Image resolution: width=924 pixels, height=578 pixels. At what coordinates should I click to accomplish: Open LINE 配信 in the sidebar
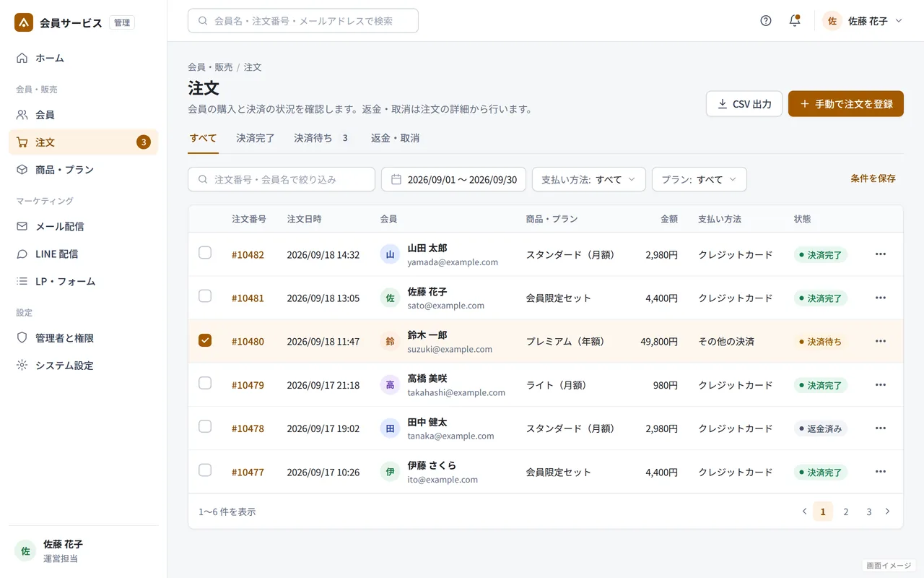(83, 254)
